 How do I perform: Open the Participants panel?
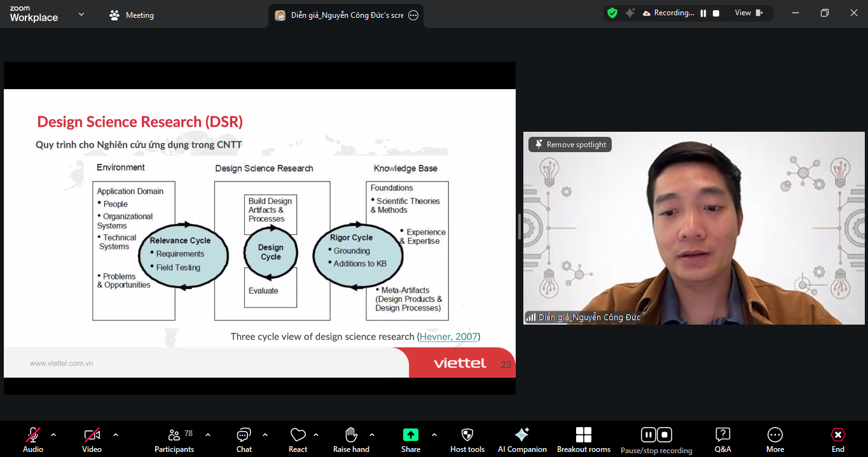[x=174, y=440]
